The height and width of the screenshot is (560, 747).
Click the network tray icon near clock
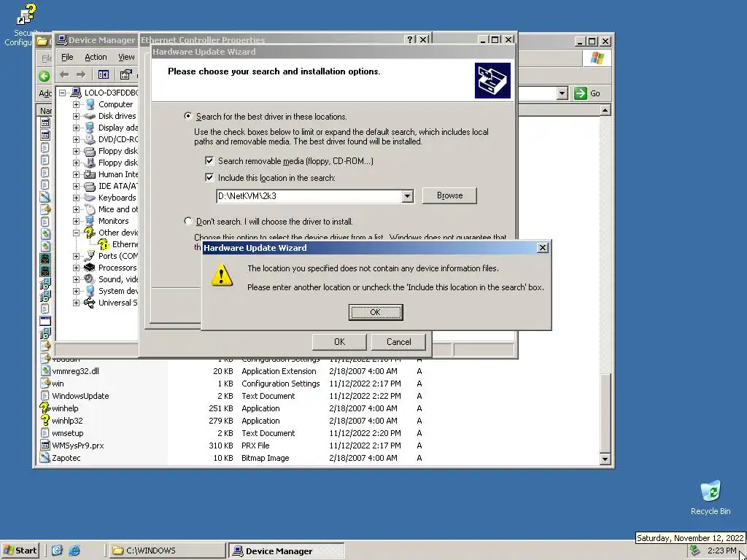coord(695,551)
